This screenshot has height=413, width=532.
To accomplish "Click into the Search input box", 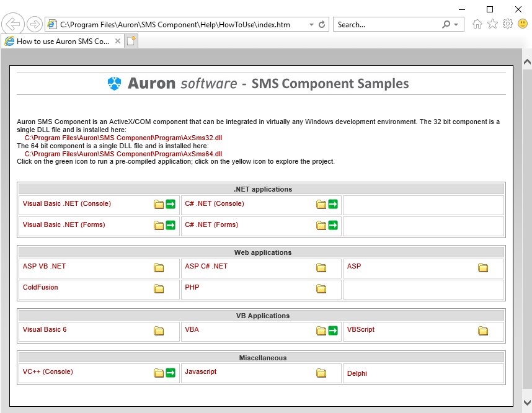I will [384, 25].
